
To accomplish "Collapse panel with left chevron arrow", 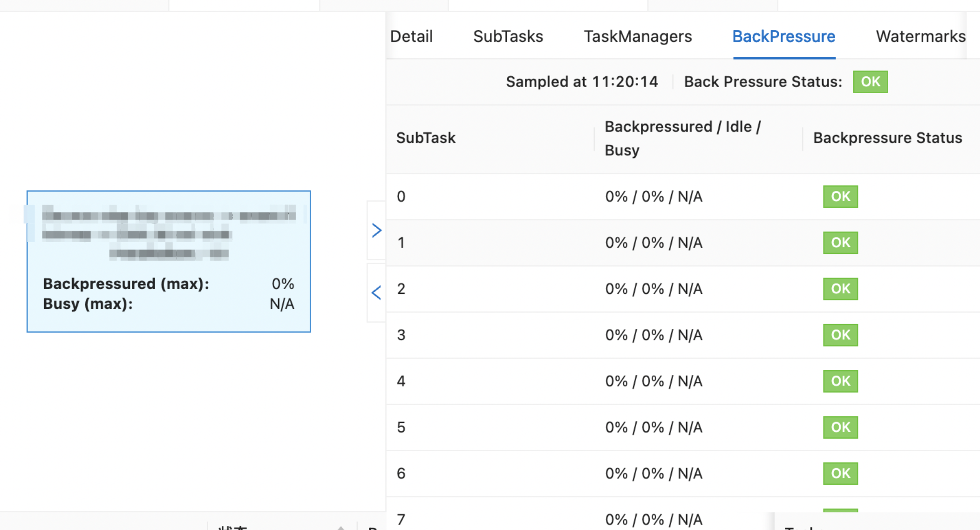I will pyautogui.click(x=376, y=292).
